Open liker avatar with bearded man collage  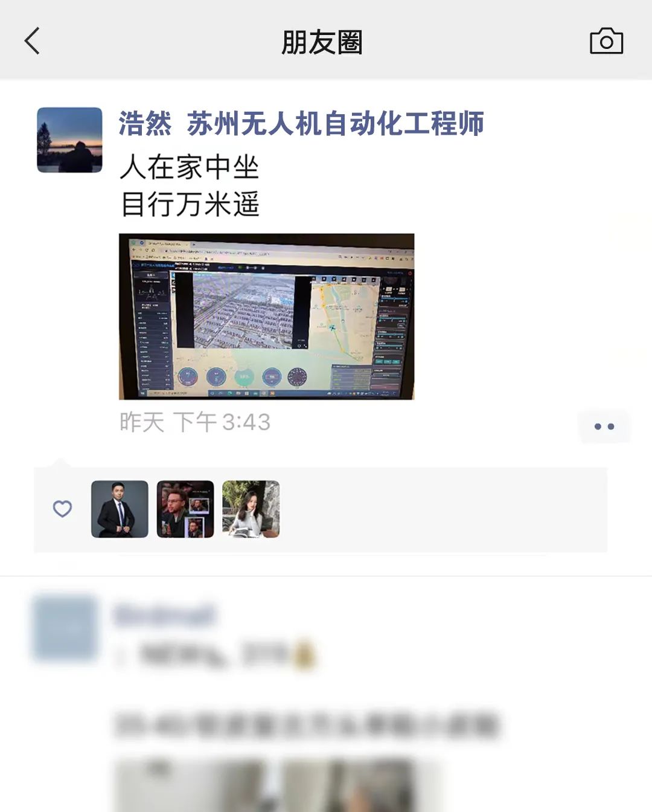[x=185, y=509]
